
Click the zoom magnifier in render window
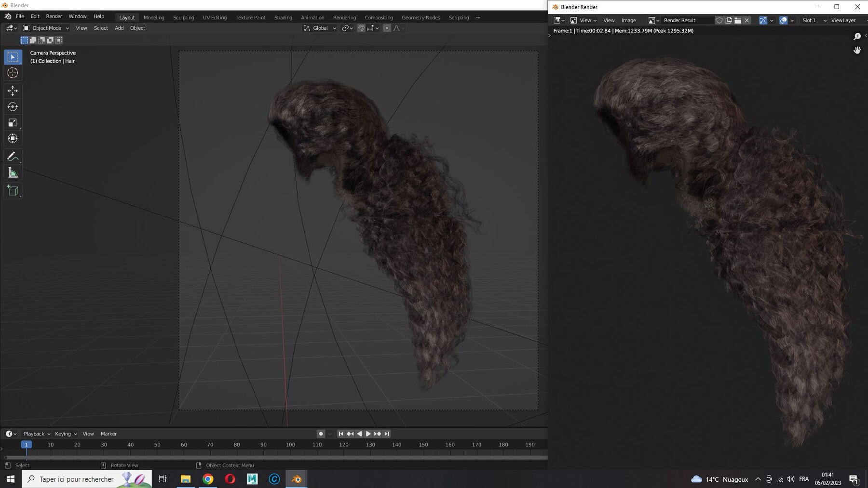tap(857, 37)
